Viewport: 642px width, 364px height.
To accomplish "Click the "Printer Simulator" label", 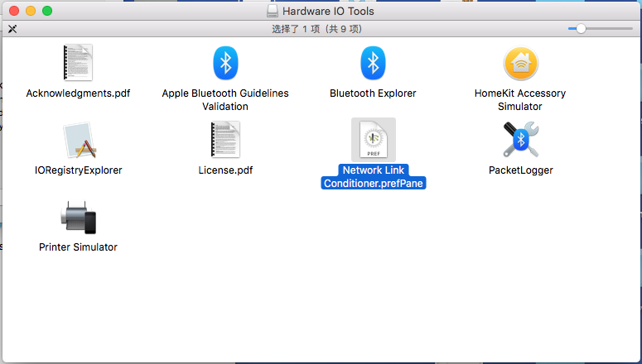I will click(78, 247).
